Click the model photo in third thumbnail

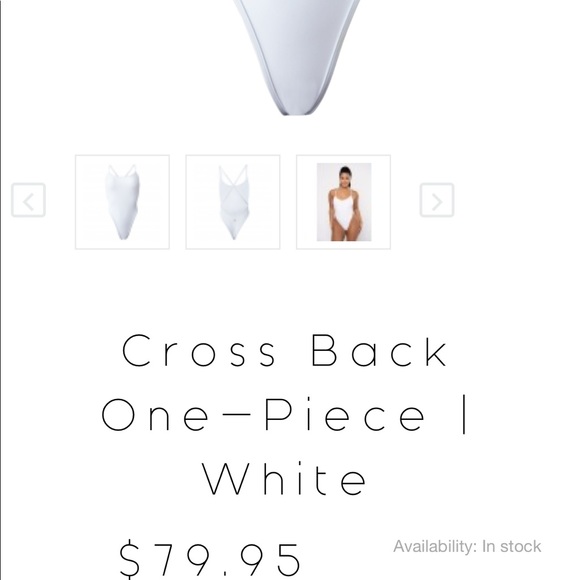[344, 202]
